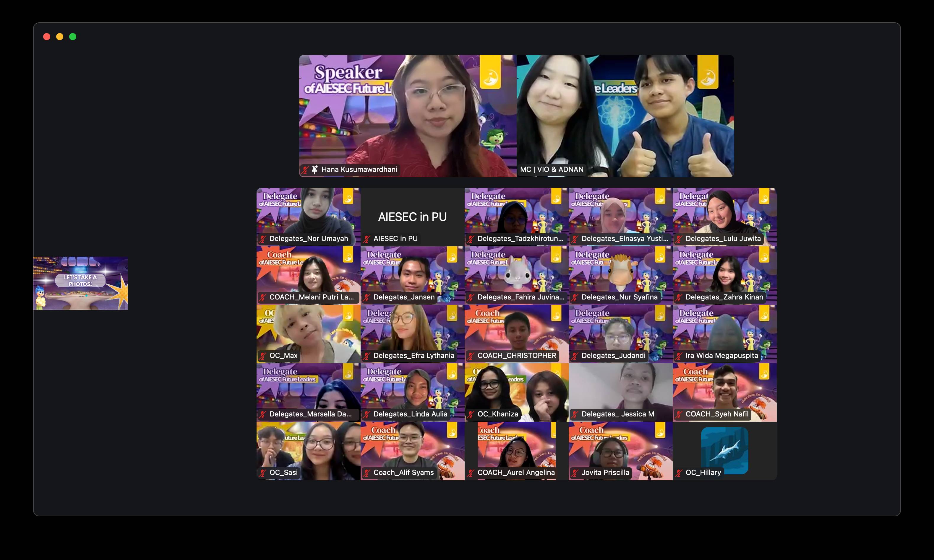The height and width of the screenshot is (560, 934).
Task: Click the muted mic icon on OC_Hillary
Action: pyautogui.click(x=679, y=473)
